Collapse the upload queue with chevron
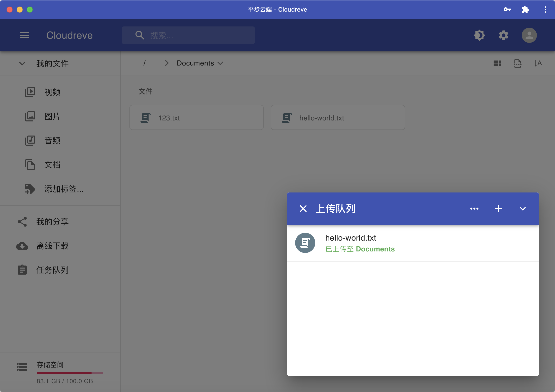Viewport: 555px width, 392px height. (x=523, y=209)
